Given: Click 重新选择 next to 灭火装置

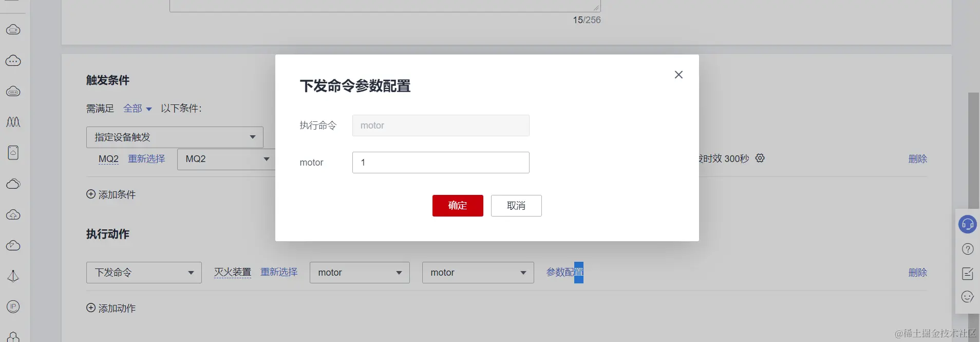Looking at the screenshot, I should point(279,272).
